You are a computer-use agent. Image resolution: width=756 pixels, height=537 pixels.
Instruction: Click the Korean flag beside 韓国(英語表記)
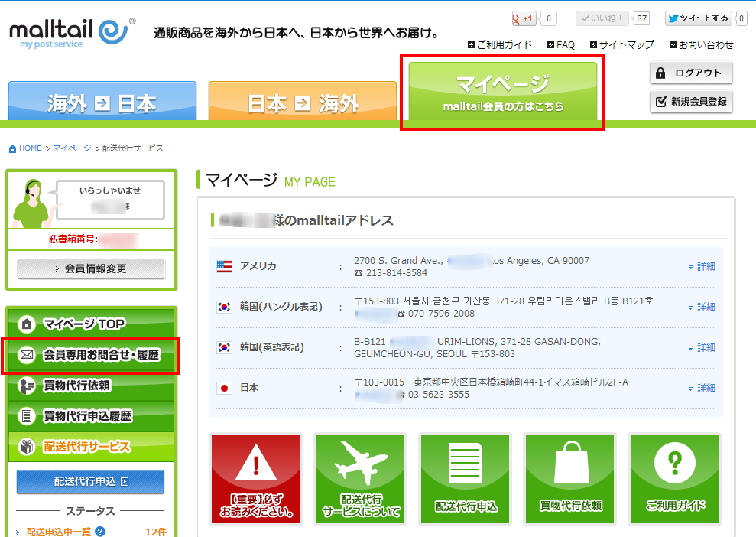coord(224,347)
